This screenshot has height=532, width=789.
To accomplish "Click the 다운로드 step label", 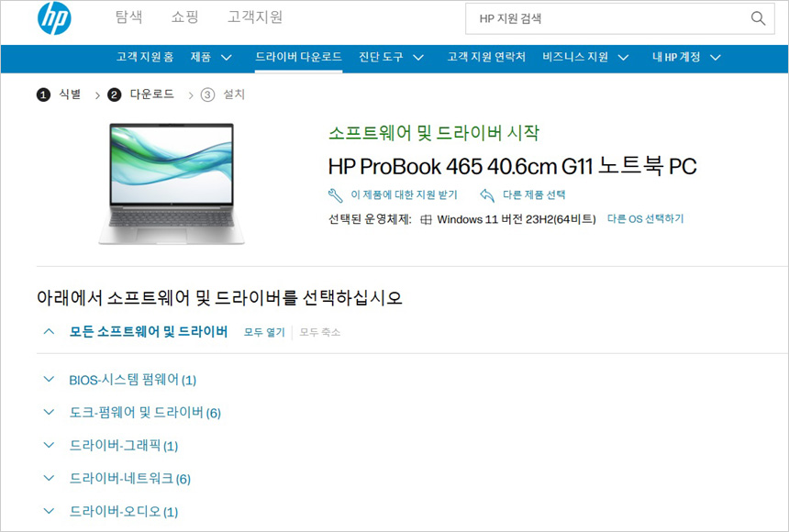I will (152, 94).
